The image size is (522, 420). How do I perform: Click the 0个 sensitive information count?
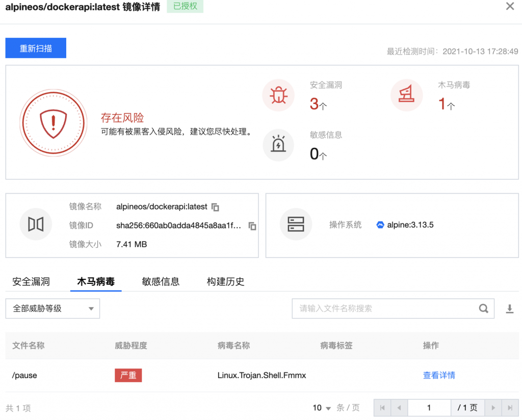[x=318, y=154]
